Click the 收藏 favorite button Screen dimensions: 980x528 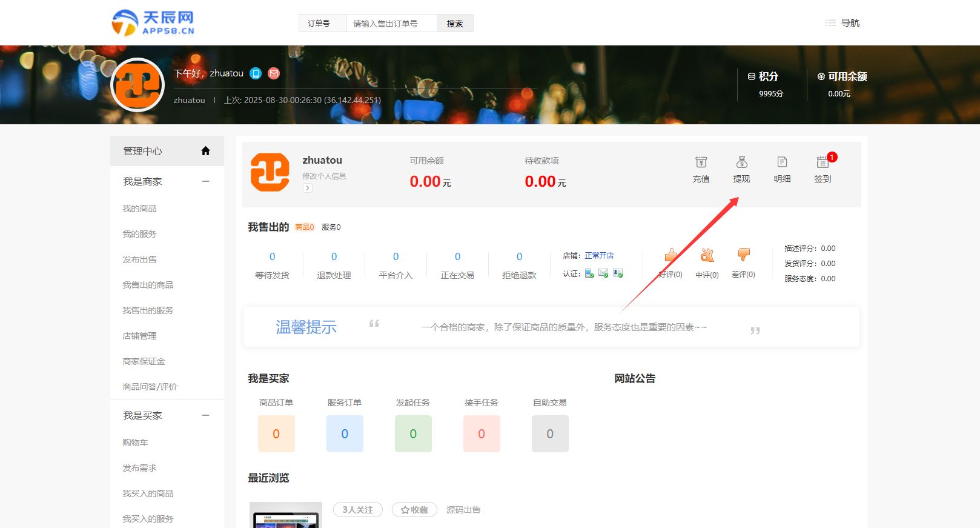click(414, 510)
